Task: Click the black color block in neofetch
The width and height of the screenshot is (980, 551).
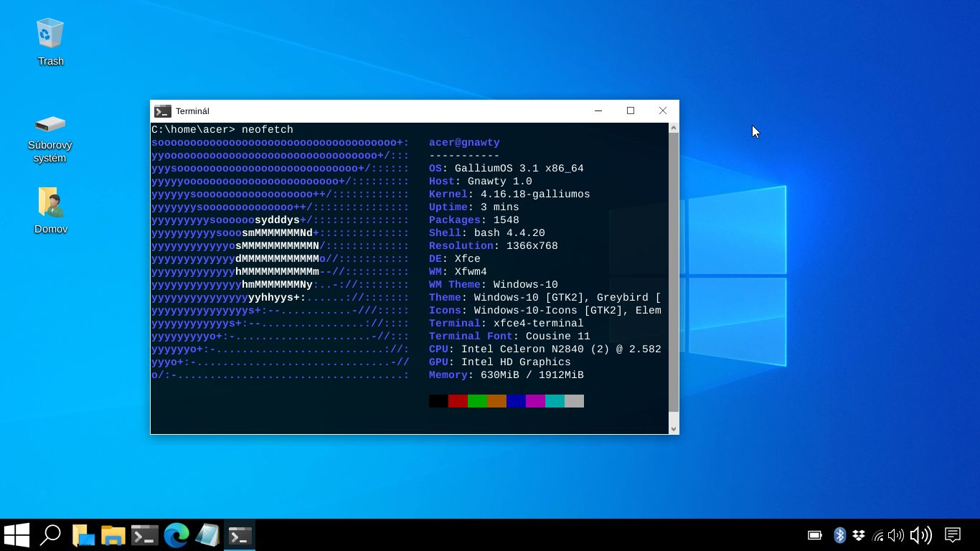Action: pyautogui.click(x=438, y=401)
